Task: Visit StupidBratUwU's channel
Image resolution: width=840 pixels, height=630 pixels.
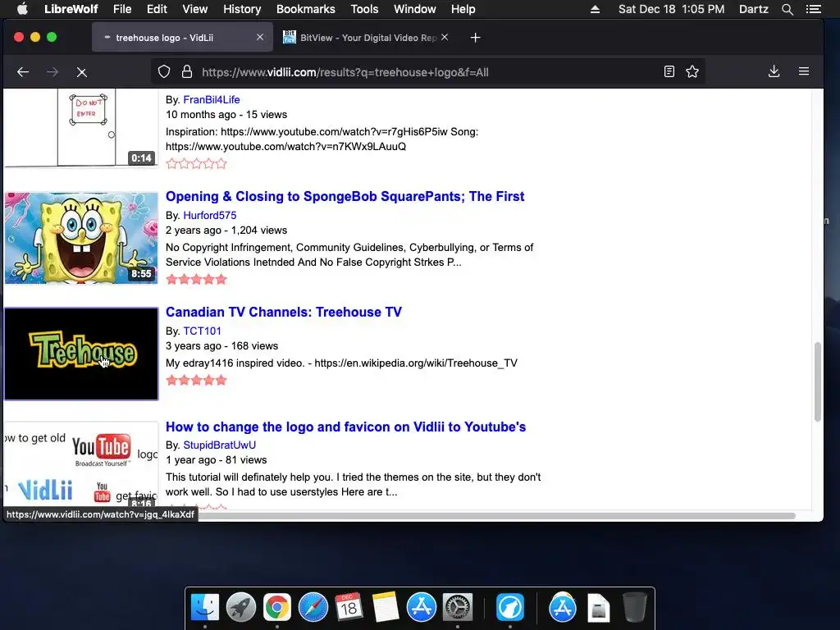Action: (219, 445)
